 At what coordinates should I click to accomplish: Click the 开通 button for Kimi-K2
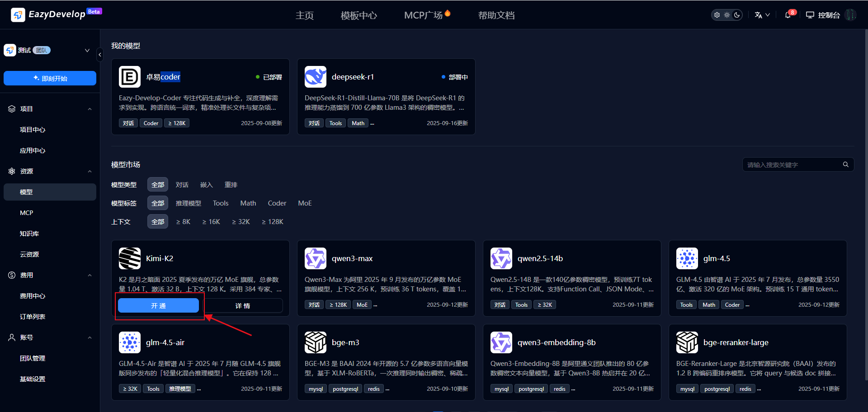tap(158, 306)
